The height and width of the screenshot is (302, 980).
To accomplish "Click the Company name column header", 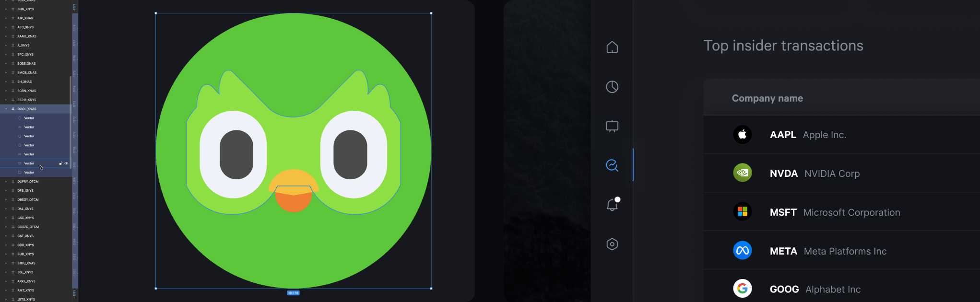I will coord(767,98).
